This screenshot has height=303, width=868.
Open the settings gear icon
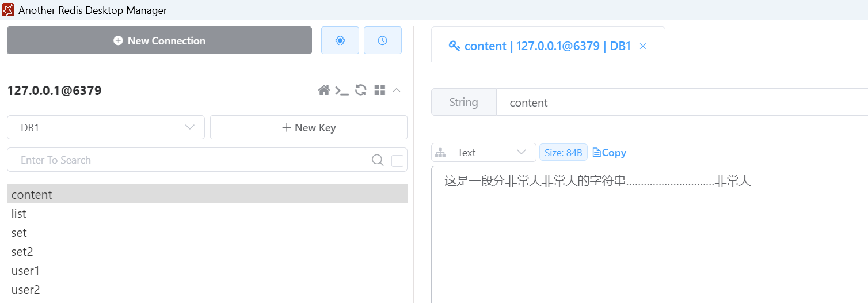click(340, 40)
